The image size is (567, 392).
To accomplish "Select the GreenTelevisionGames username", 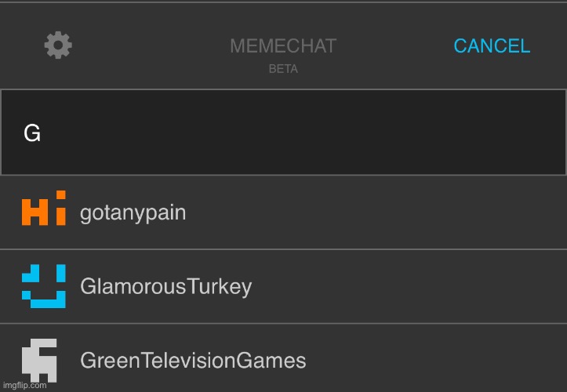I will coord(193,361).
